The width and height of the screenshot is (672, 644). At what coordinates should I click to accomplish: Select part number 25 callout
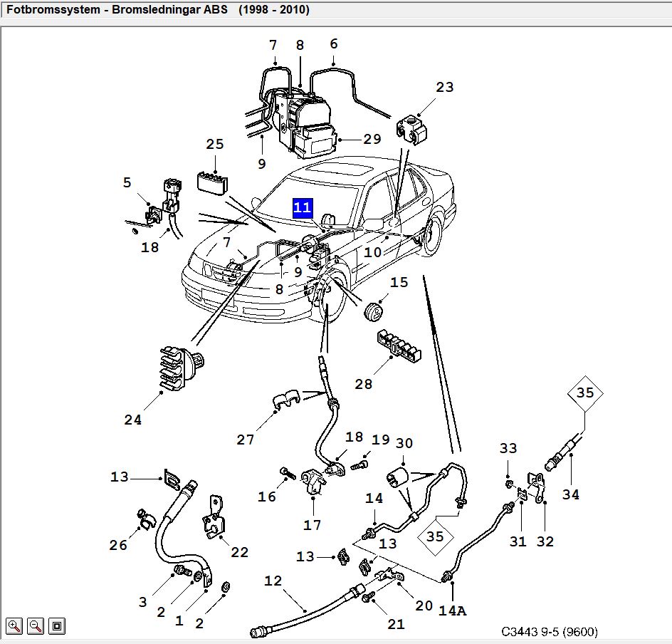click(215, 144)
